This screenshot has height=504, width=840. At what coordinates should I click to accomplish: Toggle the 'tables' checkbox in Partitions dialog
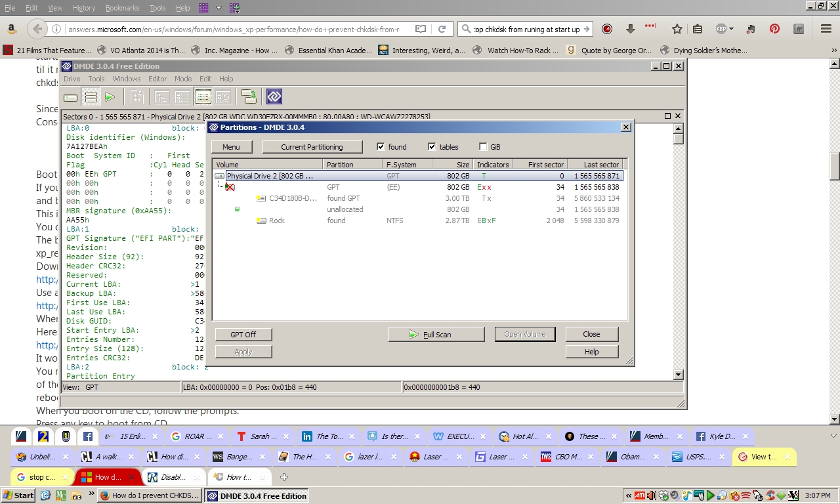432,147
